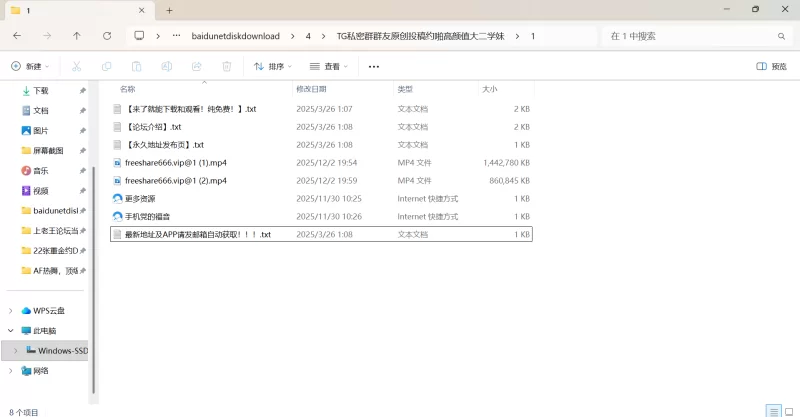Image resolution: width=800 pixels, height=417 pixels.
Task: Open the 排序 sort dropdown
Action: (273, 67)
